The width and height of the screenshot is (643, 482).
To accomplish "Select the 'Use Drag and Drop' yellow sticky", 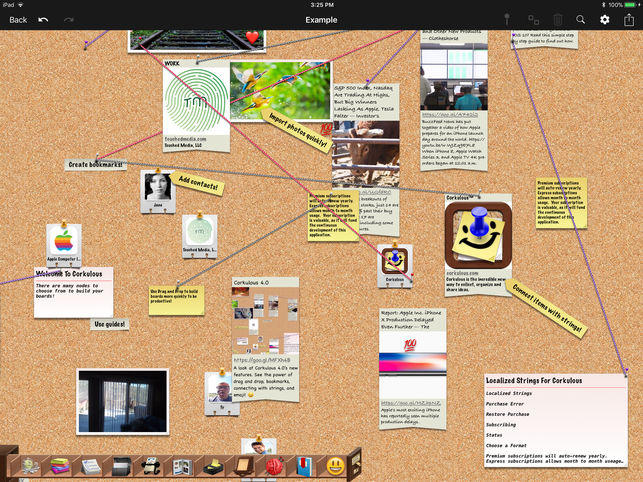I will [176, 301].
